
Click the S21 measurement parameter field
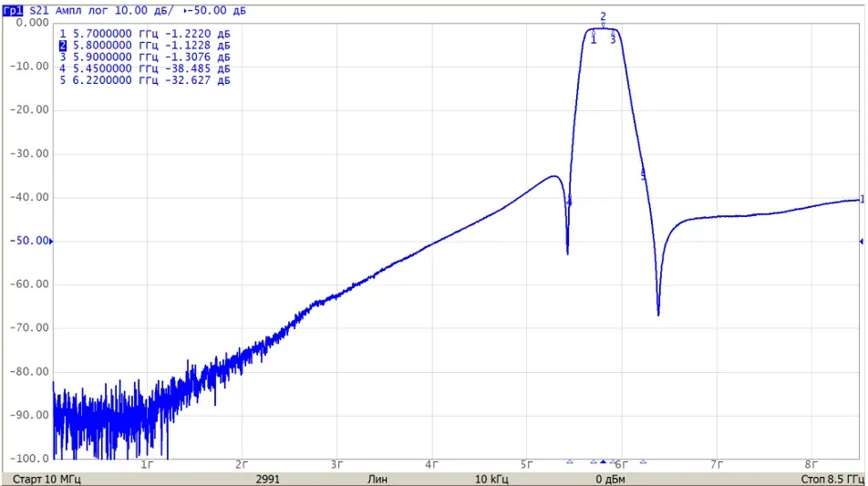[38, 11]
